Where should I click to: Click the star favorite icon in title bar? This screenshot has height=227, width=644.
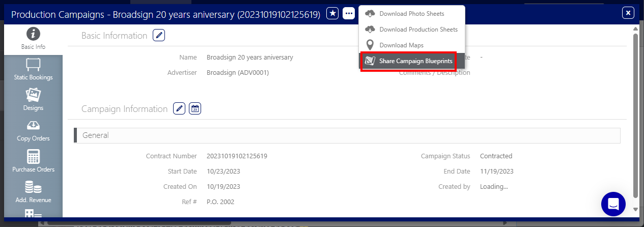(x=332, y=14)
